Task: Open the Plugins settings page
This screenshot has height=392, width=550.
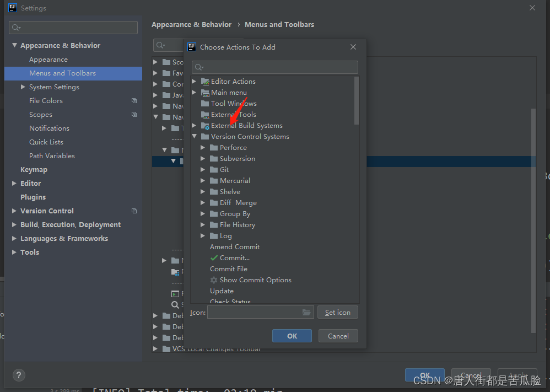Action: tap(33, 197)
